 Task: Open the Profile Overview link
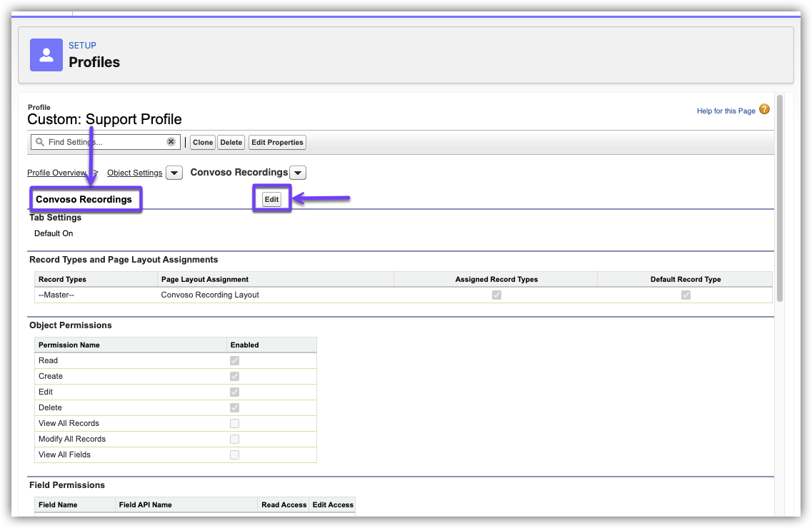[x=56, y=173]
